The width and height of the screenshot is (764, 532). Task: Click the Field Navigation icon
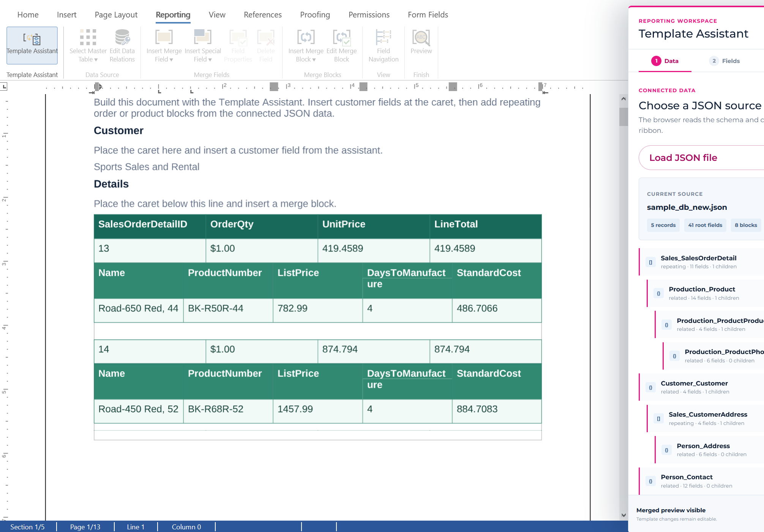click(x=384, y=46)
